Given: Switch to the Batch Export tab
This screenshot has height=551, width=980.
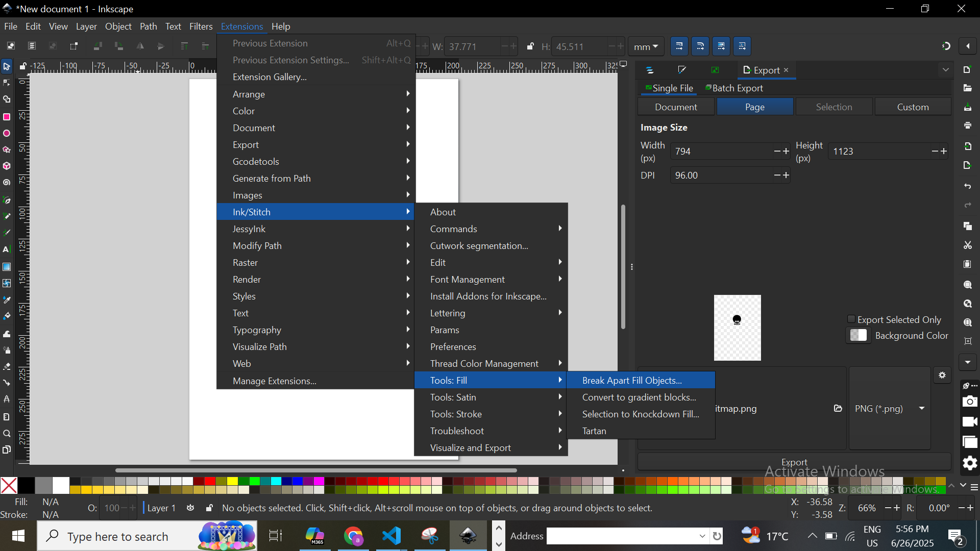Looking at the screenshot, I should click(734, 88).
